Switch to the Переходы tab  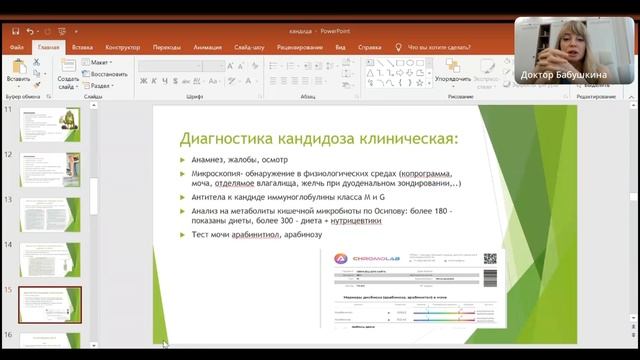(167, 47)
